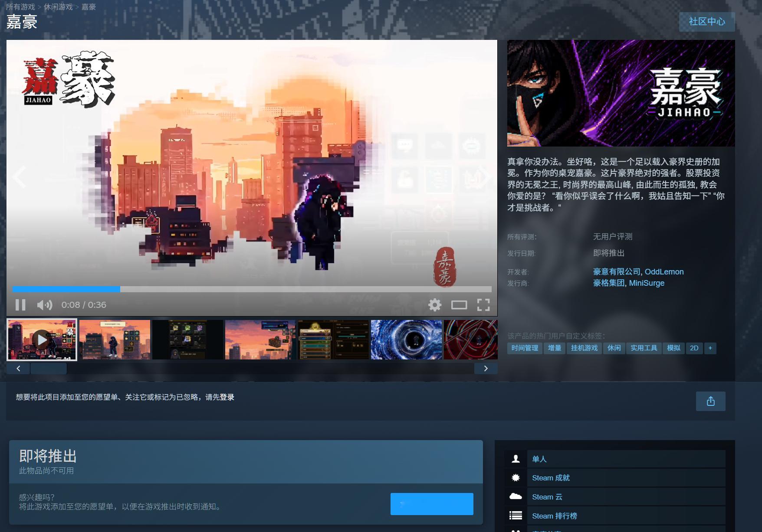Click the Steam cloud icon
The width and height of the screenshot is (762, 532).
click(516, 496)
